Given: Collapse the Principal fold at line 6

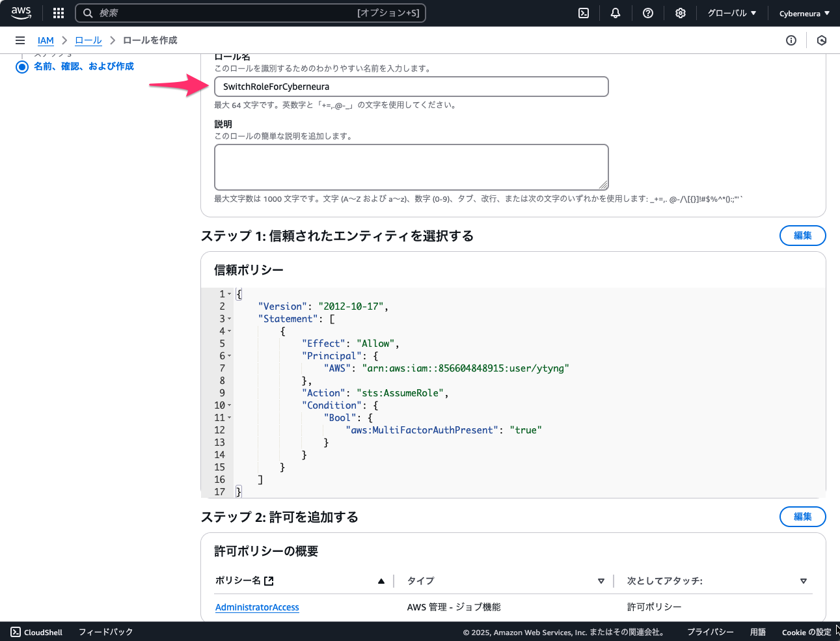Looking at the screenshot, I should 230,356.
